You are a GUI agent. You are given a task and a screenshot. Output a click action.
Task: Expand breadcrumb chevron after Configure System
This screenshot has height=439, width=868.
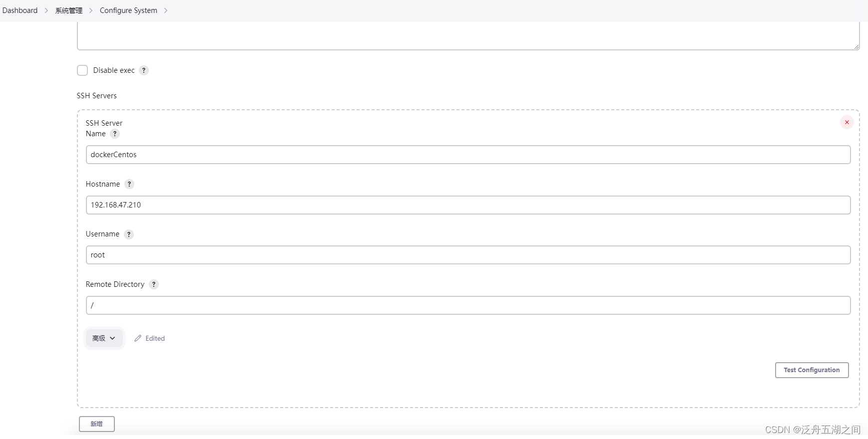pyautogui.click(x=166, y=10)
